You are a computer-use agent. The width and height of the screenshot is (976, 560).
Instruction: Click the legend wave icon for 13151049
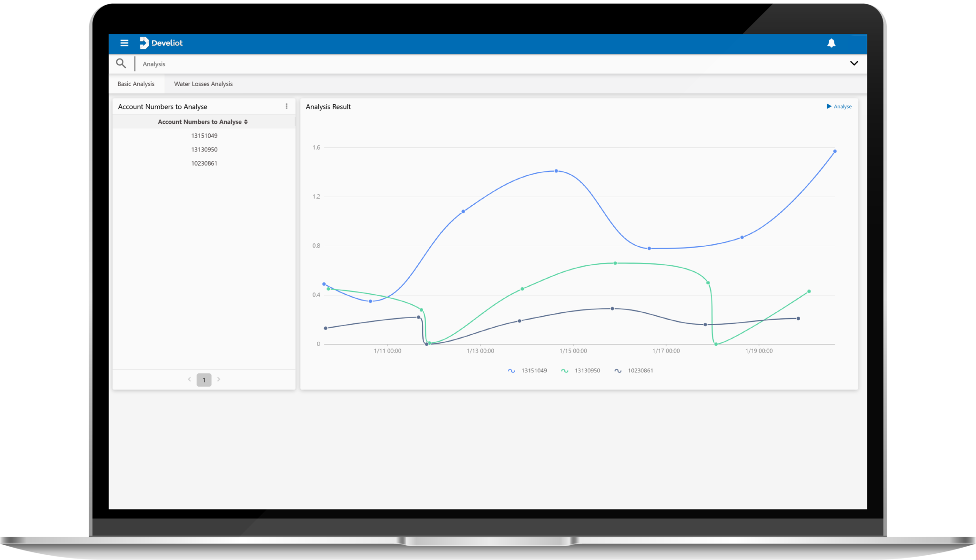(x=511, y=370)
